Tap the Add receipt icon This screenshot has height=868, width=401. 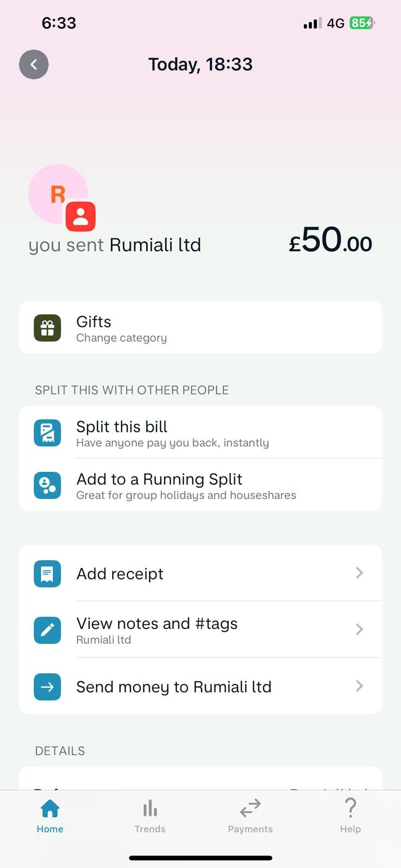(x=47, y=573)
